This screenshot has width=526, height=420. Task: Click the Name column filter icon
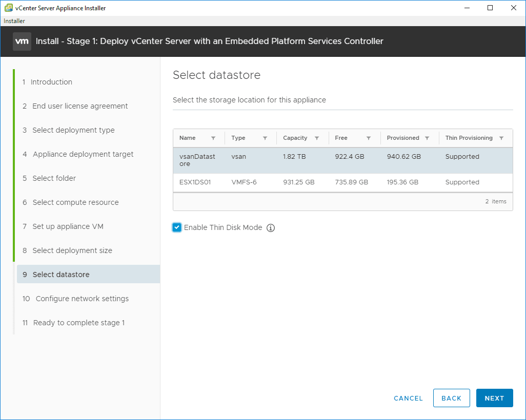tap(213, 138)
